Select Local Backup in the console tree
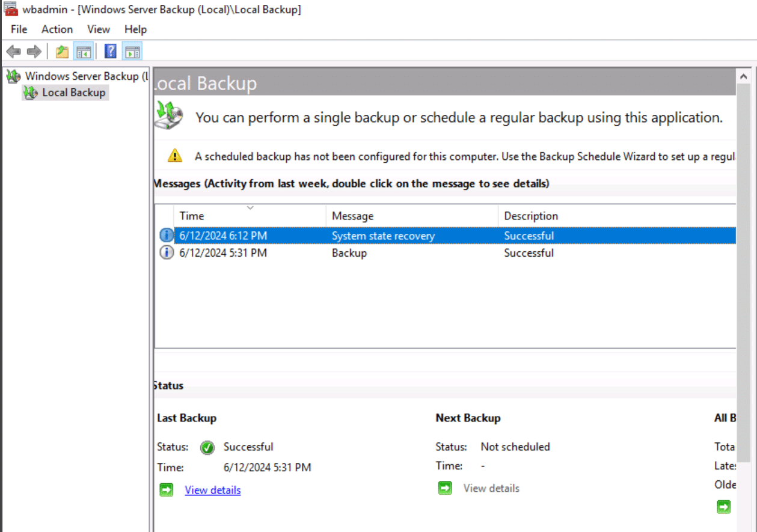Viewport: 757px width, 532px height. (73, 93)
